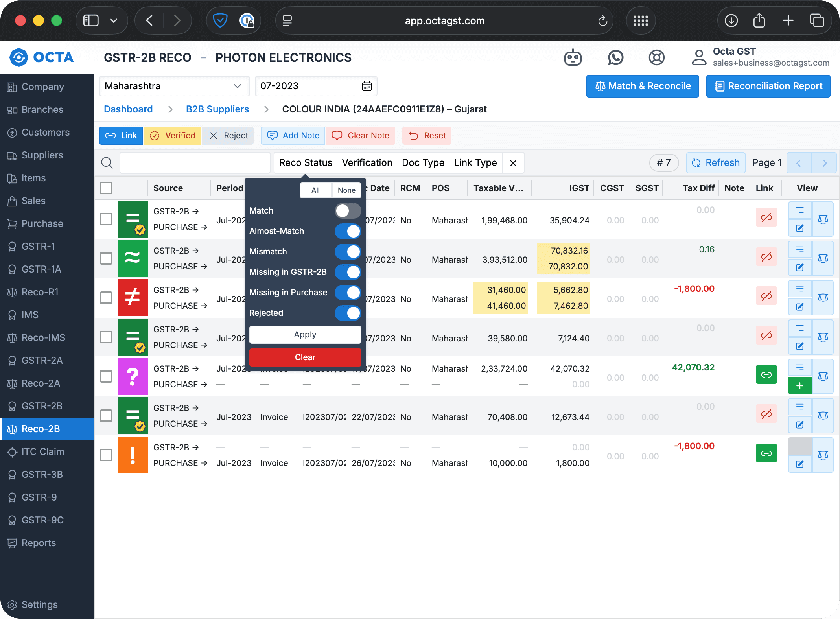Click the Apply button in filter popup
840x619 pixels.
tap(305, 335)
